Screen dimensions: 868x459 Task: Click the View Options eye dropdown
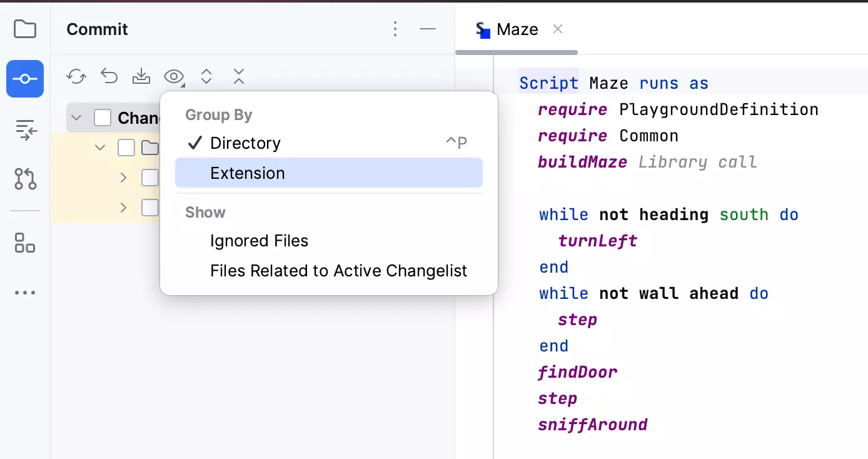click(x=174, y=77)
